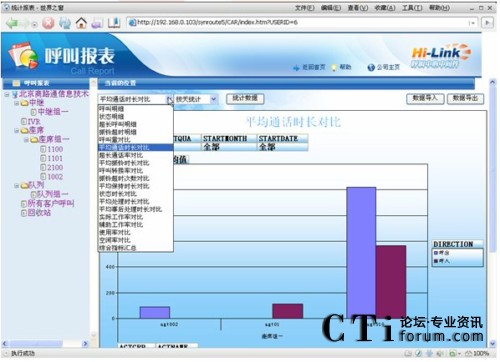Collapse the 队列 folder in the tree
500x362 pixels.
(x=16, y=186)
